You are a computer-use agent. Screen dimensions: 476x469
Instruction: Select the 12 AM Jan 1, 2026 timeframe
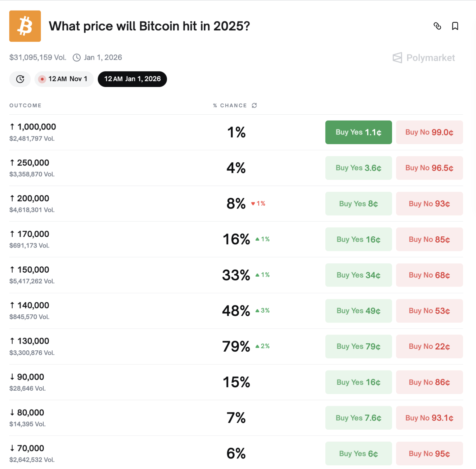coord(132,79)
